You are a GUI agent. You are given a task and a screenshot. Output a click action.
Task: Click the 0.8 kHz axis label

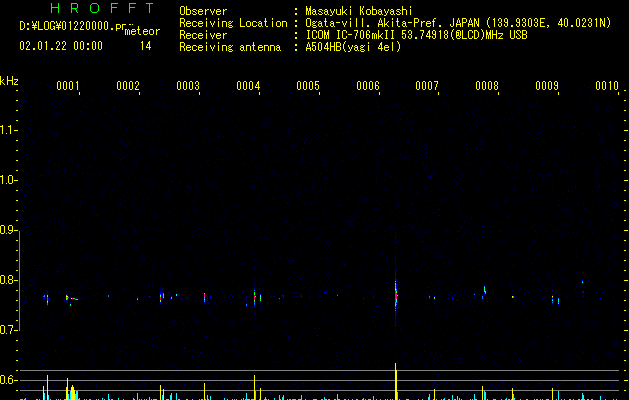[x=8, y=280]
